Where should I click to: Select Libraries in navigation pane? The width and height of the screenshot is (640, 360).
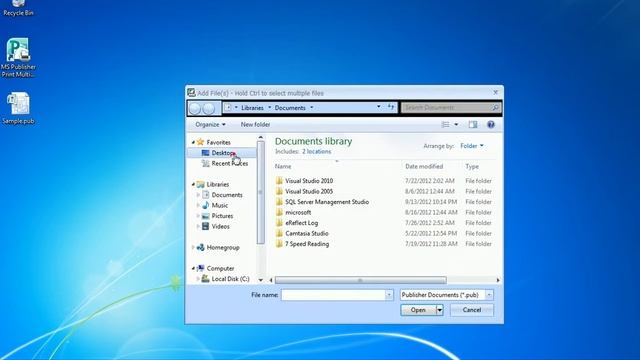pyautogui.click(x=213, y=184)
